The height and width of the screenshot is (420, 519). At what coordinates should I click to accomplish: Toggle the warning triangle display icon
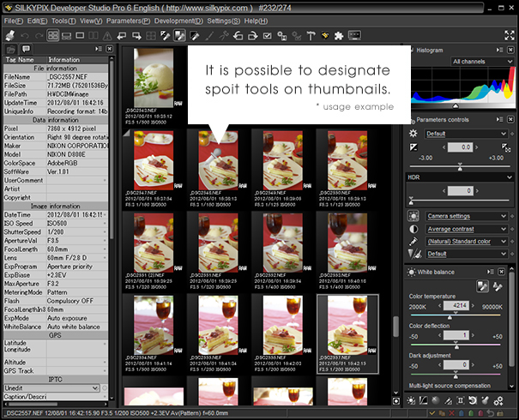click(x=107, y=35)
